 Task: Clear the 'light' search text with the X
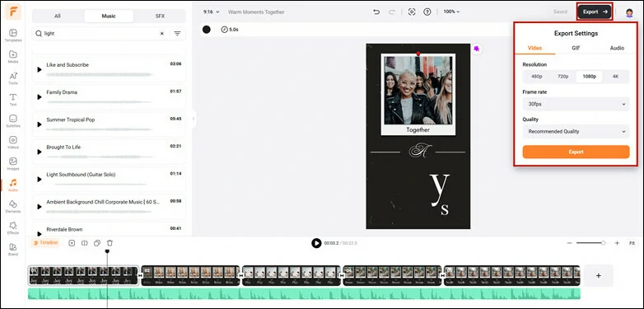pyautogui.click(x=161, y=34)
